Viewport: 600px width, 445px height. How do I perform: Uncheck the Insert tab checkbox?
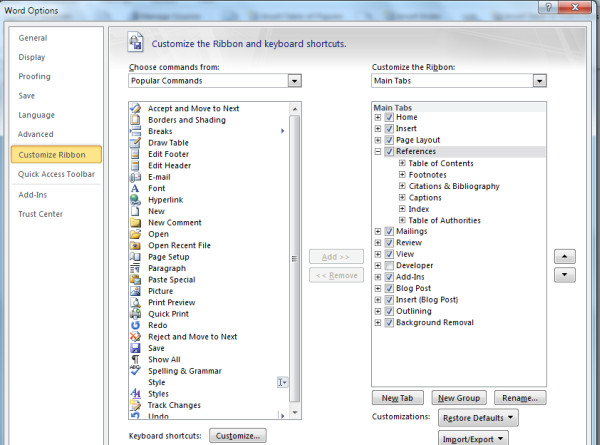pyautogui.click(x=389, y=129)
